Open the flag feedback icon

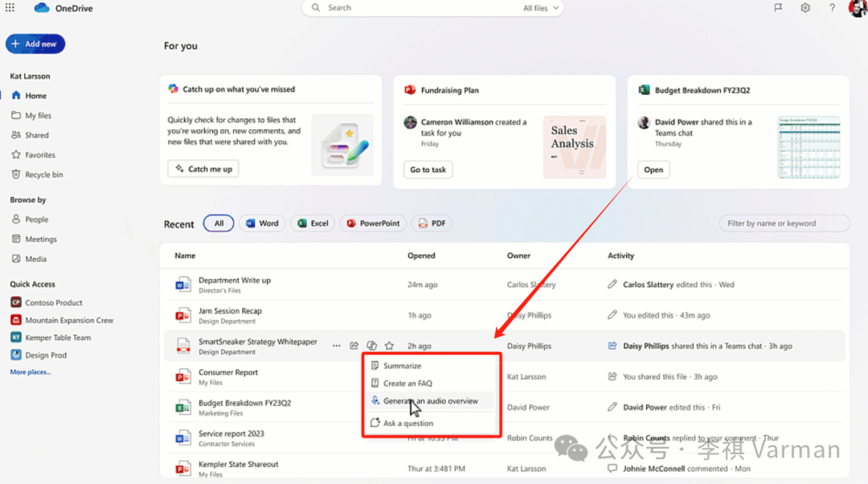pyautogui.click(x=778, y=8)
